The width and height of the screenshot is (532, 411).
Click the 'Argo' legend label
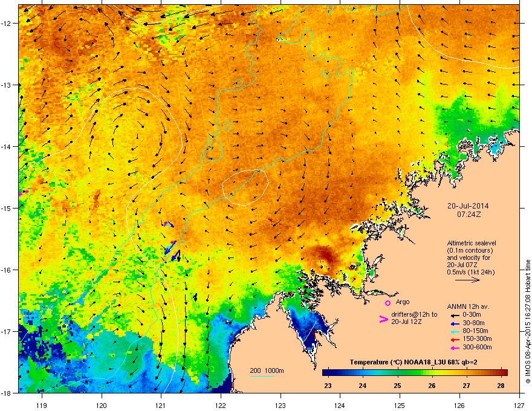pyautogui.click(x=403, y=302)
